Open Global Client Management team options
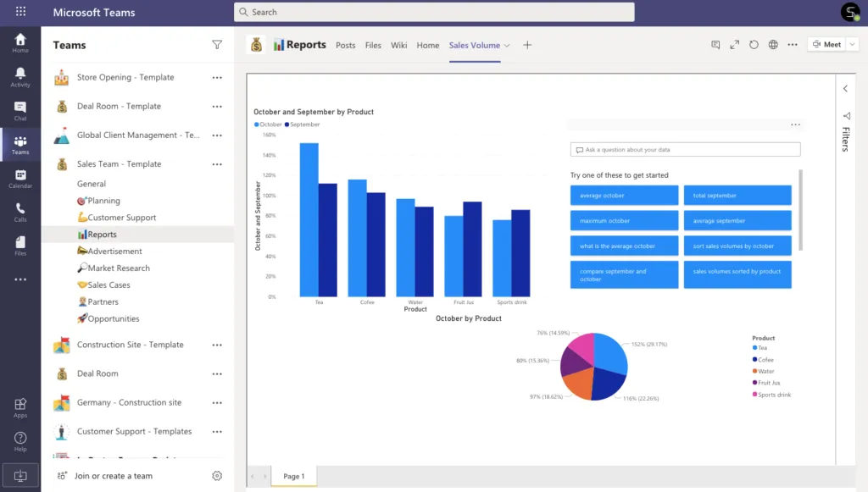This screenshot has width=868, height=492. [217, 135]
